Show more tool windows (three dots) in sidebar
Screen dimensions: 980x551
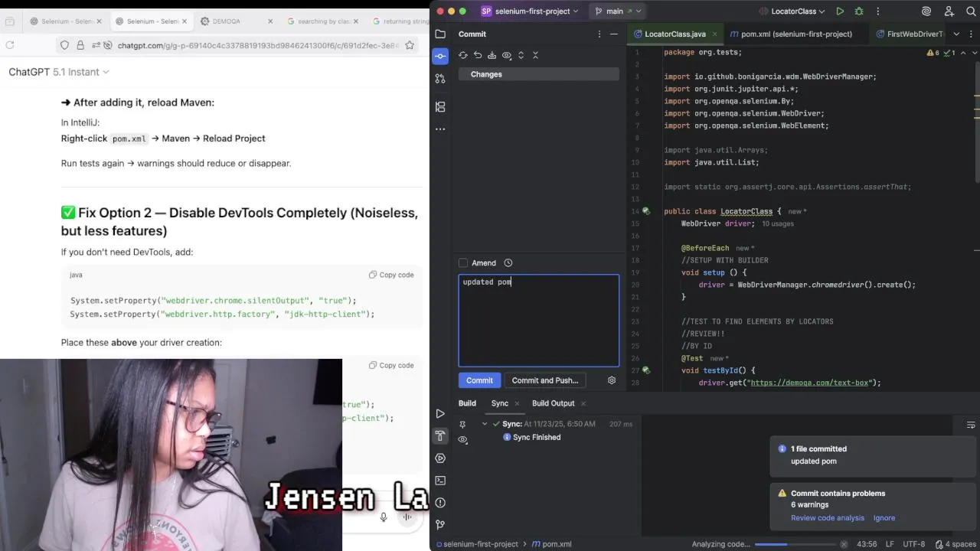(x=440, y=129)
